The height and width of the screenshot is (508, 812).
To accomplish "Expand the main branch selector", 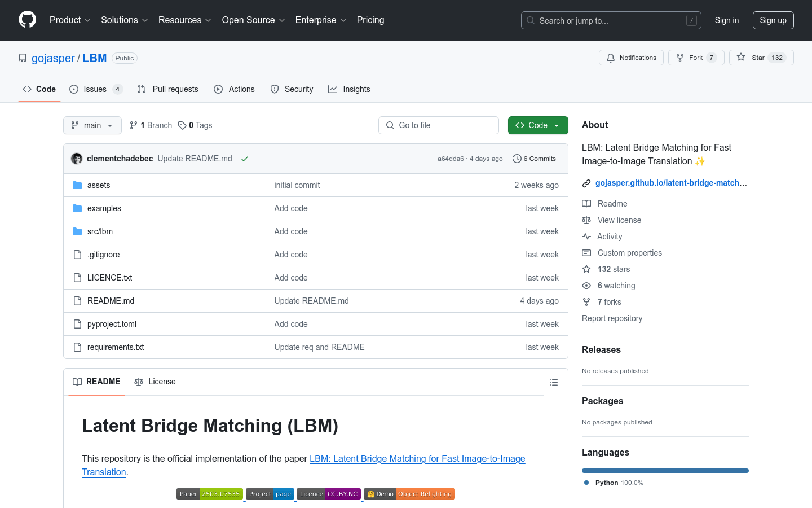I will pos(92,125).
